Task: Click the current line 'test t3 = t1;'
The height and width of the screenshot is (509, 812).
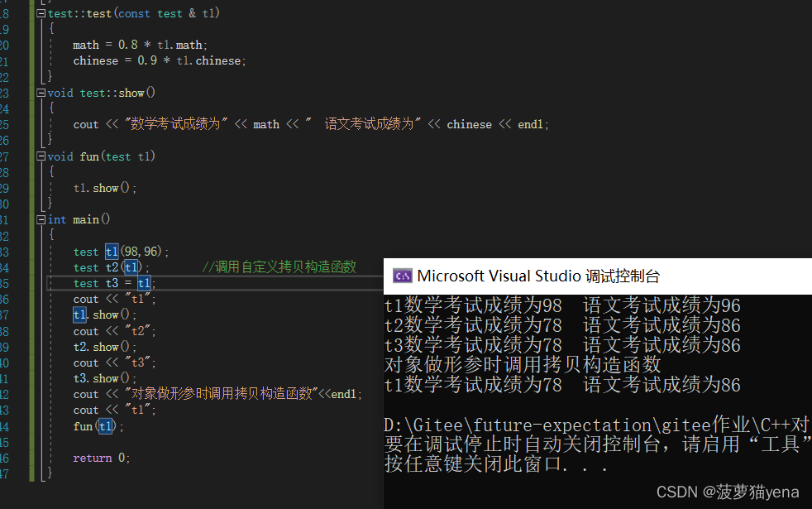Action: click(114, 283)
